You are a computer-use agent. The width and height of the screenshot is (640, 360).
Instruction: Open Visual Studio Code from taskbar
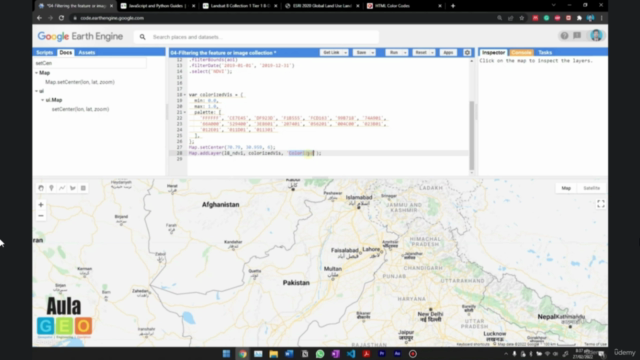click(x=351, y=354)
